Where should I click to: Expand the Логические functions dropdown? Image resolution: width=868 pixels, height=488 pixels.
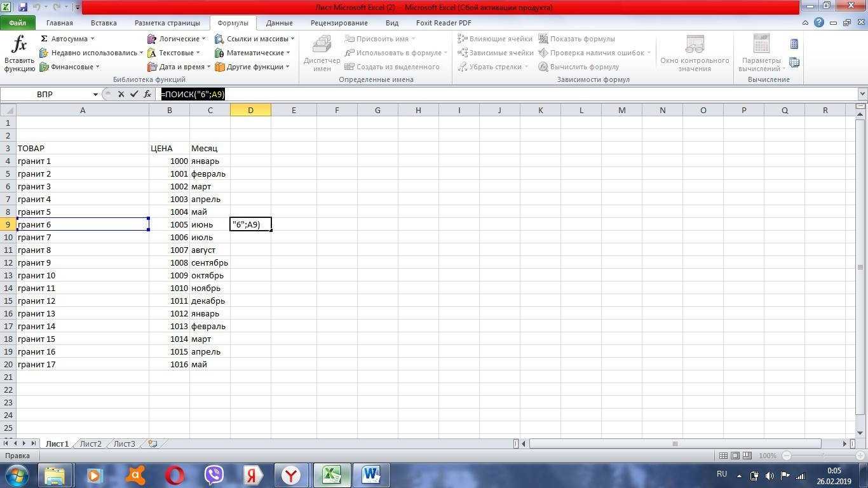[177, 39]
